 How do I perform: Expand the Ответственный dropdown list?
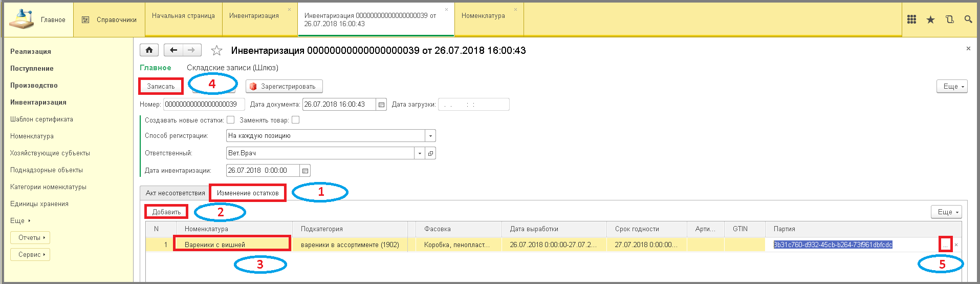(420, 153)
